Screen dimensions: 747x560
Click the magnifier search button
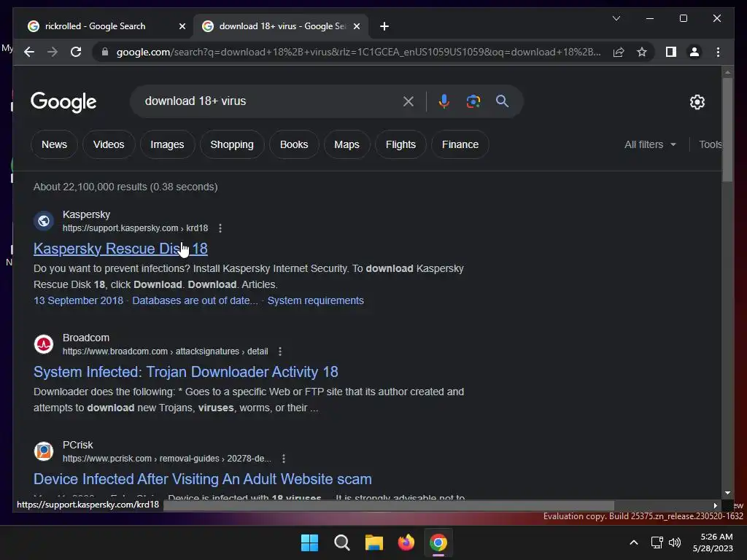[x=502, y=101]
